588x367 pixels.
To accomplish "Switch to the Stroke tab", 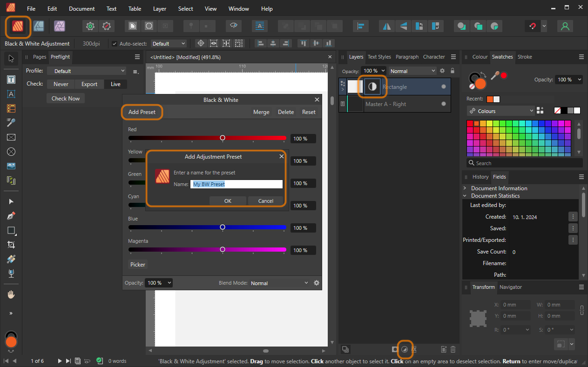I will [525, 57].
